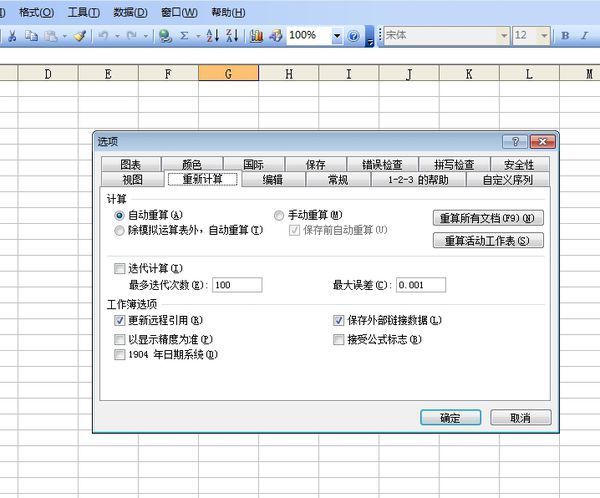
Task: Switch to the 颜色 tab
Action: pos(192,164)
